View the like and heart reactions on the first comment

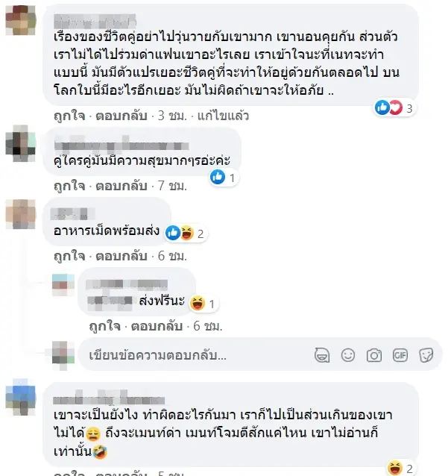click(x=394, y=107)
